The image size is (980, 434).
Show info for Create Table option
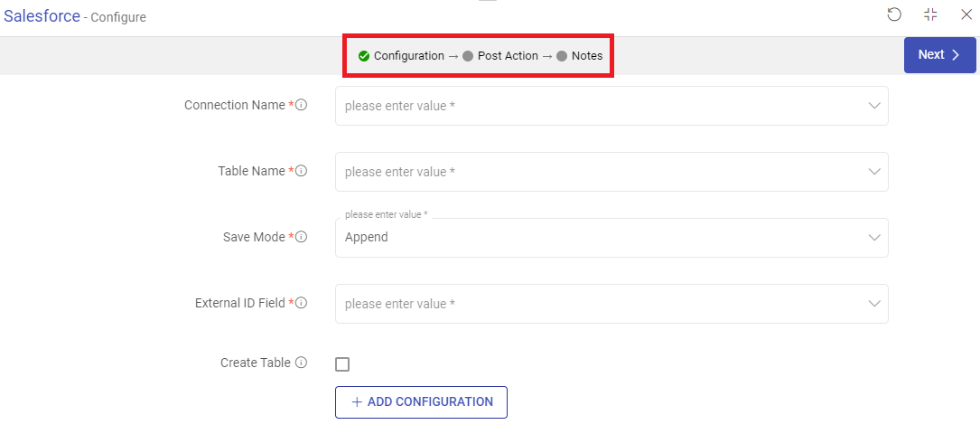click(x=302, y=363)
